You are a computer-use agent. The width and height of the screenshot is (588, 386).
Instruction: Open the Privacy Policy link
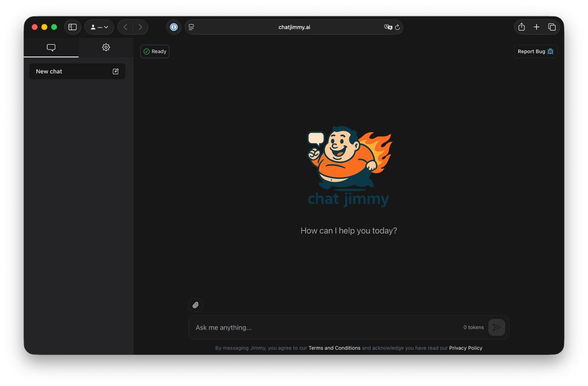(466, 348)
